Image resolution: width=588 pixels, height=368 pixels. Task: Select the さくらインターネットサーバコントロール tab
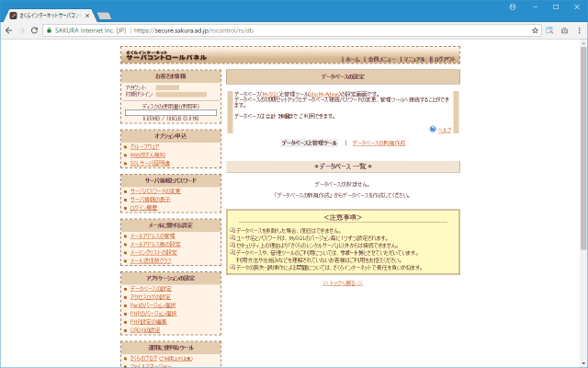[x=49, y=16]
